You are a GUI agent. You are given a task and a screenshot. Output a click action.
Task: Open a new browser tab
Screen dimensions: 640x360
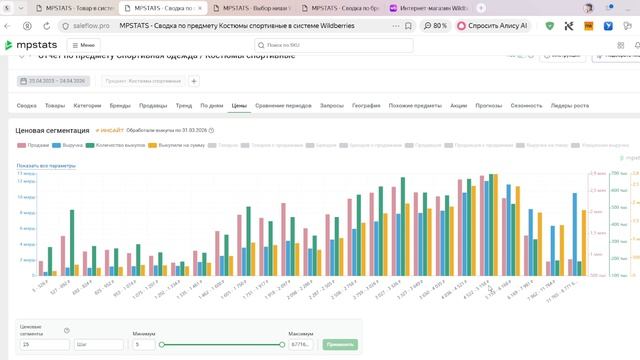[x=481, y=8]
